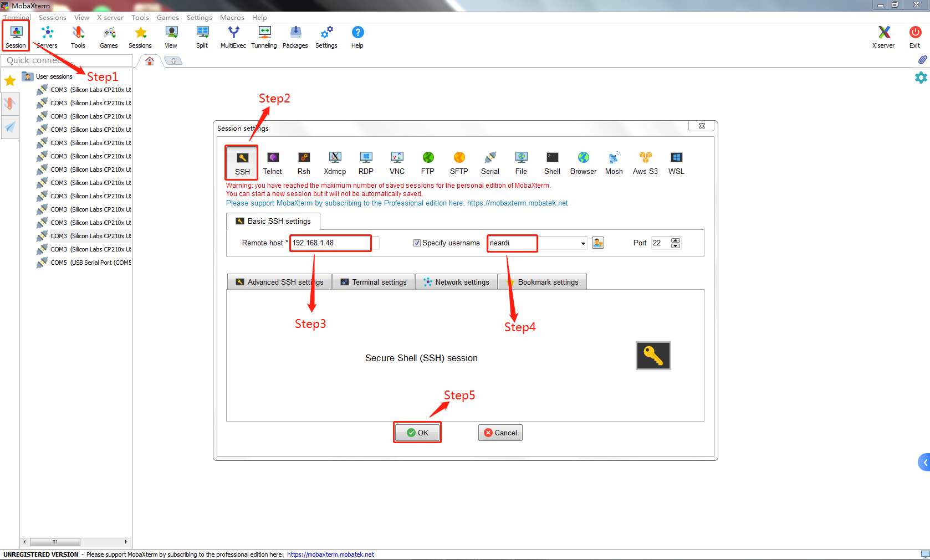Open the View toolbar icon
The image size is (930, 560).
point(171,37)
